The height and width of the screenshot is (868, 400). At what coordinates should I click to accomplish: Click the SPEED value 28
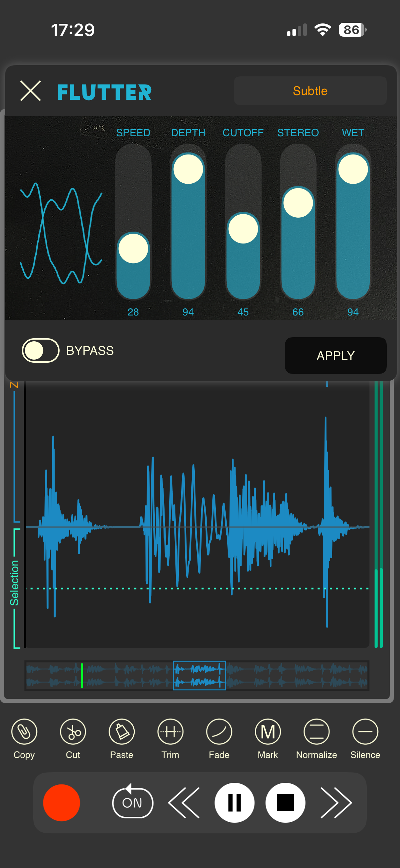pyautogui.click(x=133, y=312)
